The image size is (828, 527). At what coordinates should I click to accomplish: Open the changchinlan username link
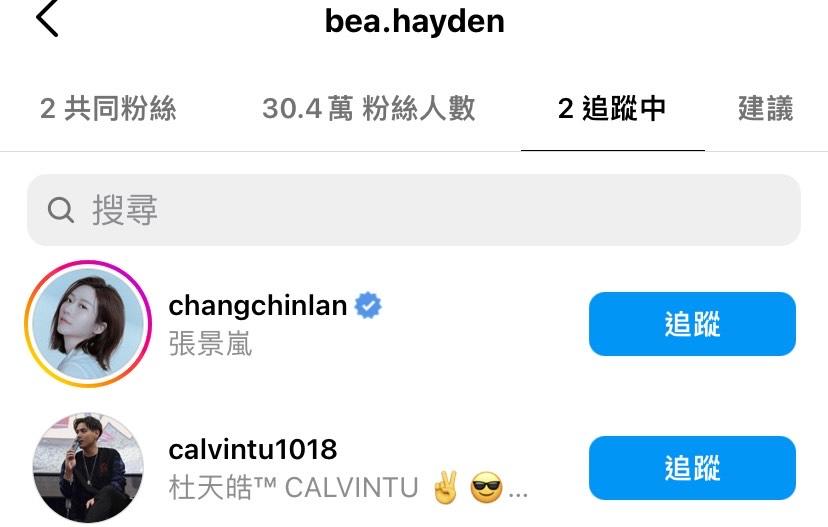tap(258, 306)
